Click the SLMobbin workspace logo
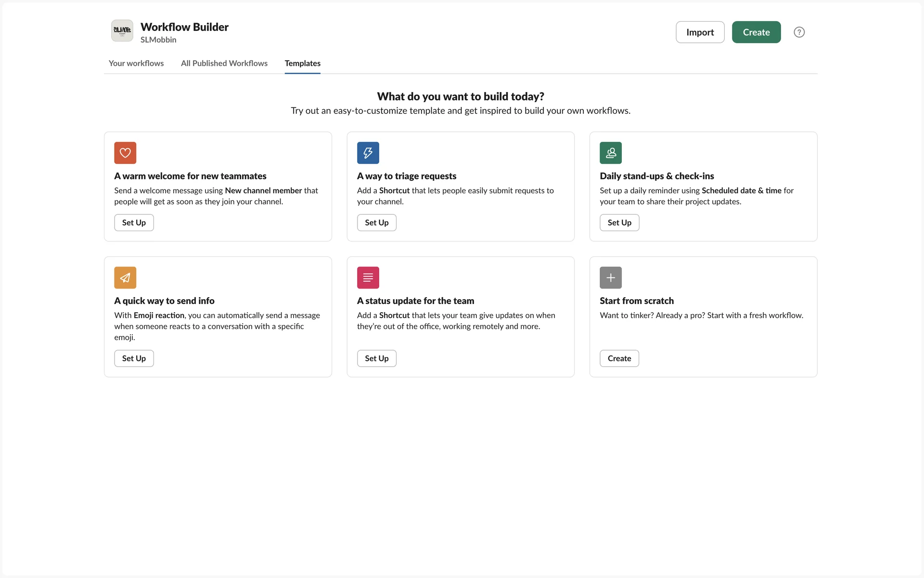Screen dimensions: 924x578 [x=122, y=31]
